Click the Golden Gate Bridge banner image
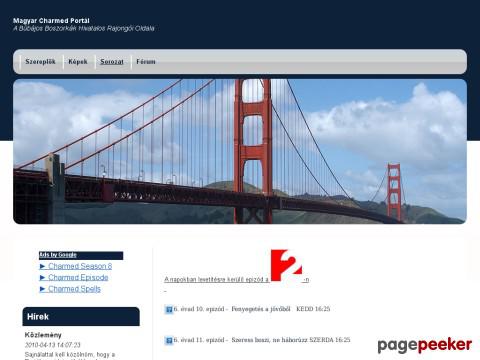 pyautogui.click(x=240, y=151)
